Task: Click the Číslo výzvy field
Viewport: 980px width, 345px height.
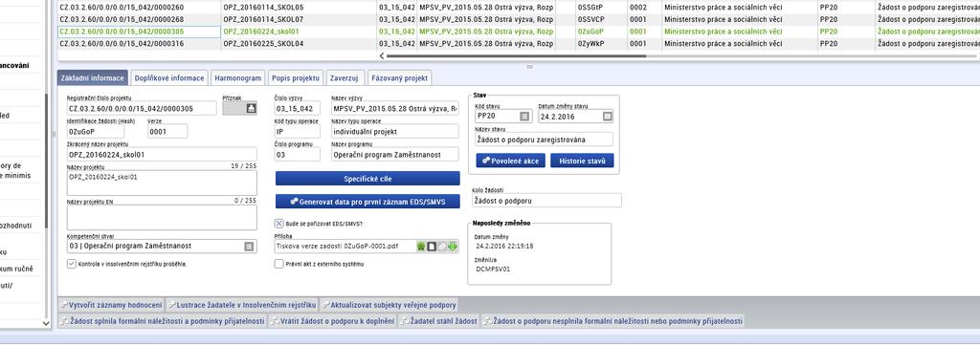Action: [298, 109]
